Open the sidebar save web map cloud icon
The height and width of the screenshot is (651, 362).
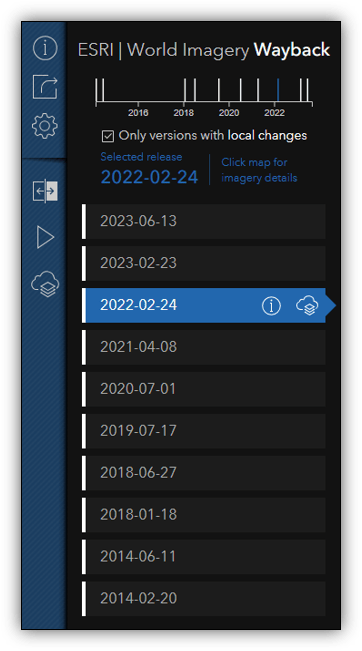click(45, 284)
